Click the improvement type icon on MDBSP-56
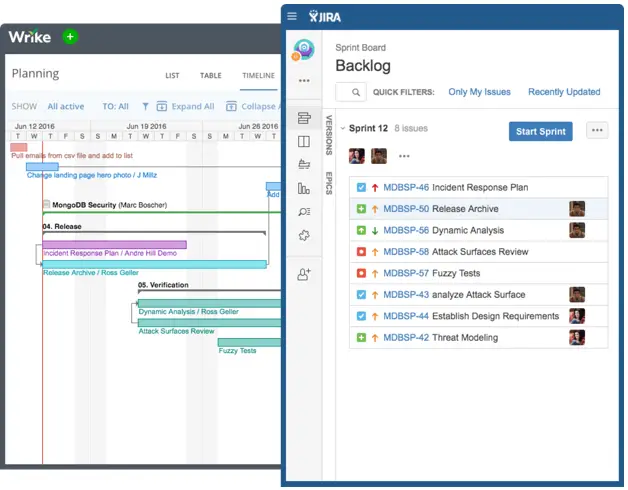628x490 pixels. click(x=361, y=230)
